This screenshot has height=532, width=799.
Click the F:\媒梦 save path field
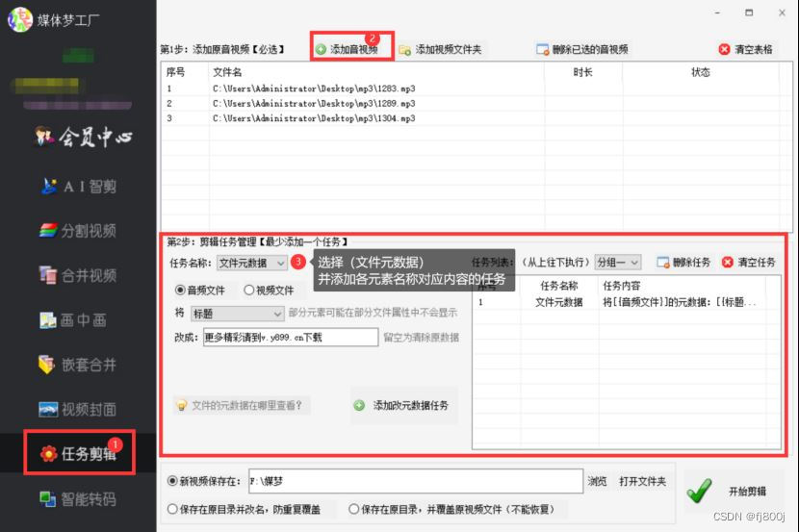coord(416,481)
